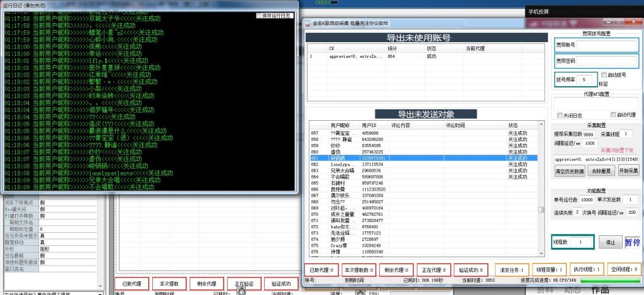The height and width of the screenshot is (295, 644).
Task: Check the 启动代理 option
Action: [x=613, y=115]
